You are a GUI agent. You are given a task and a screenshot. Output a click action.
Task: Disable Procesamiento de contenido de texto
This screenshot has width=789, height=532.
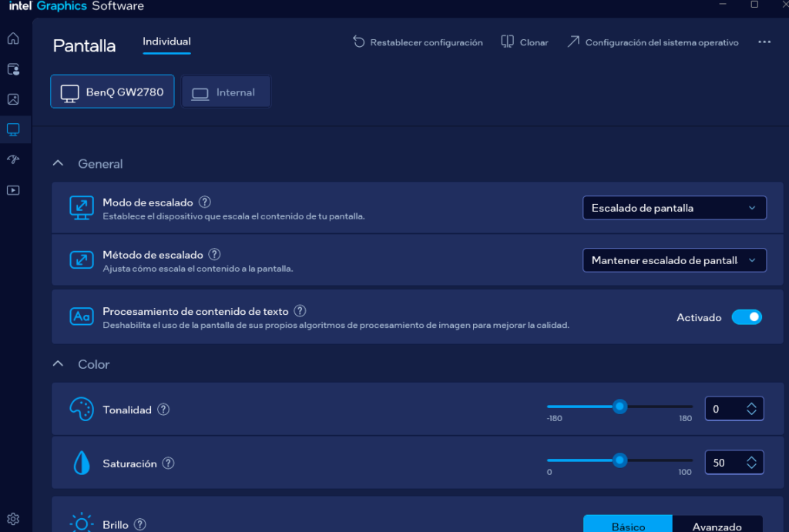746,316
